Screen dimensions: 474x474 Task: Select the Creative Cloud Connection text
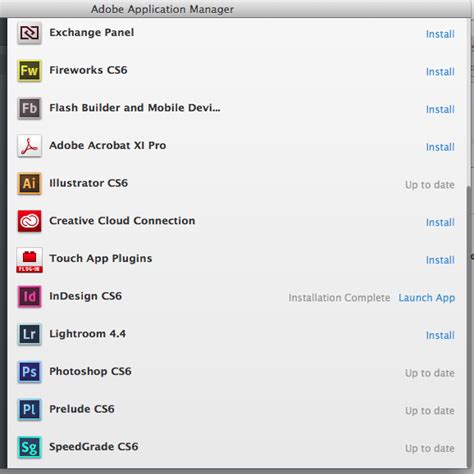point(122,221)
